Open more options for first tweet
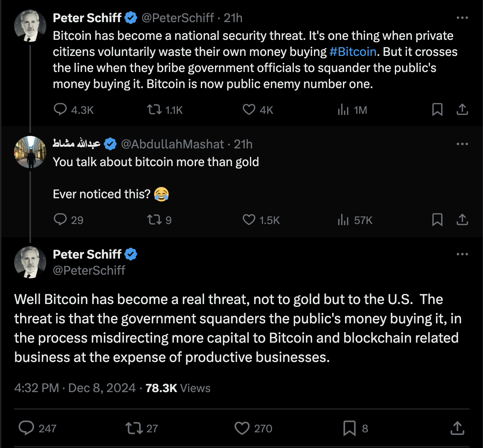This screenshot has height=448, width=483. click(x=462, y=18)
